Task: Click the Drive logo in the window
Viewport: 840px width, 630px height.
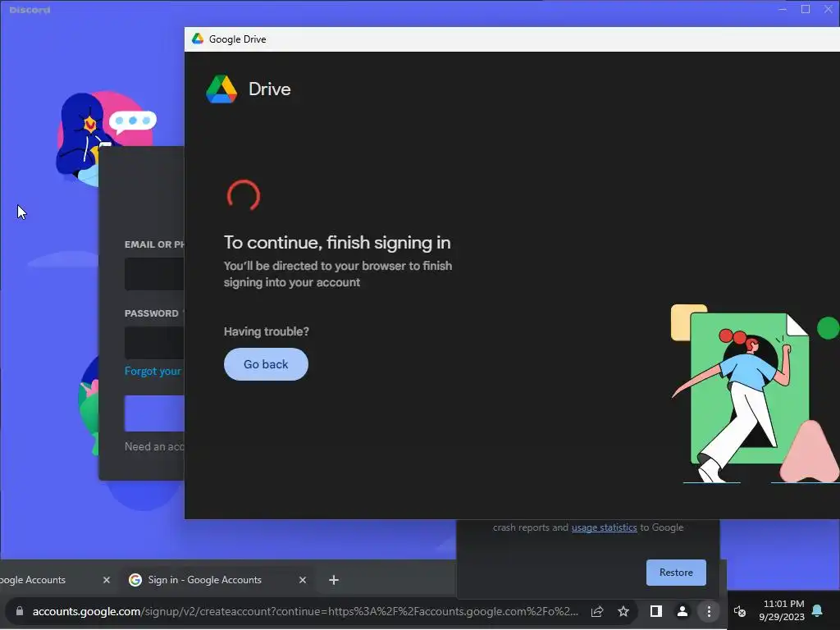Action: [x=221, y=89]
